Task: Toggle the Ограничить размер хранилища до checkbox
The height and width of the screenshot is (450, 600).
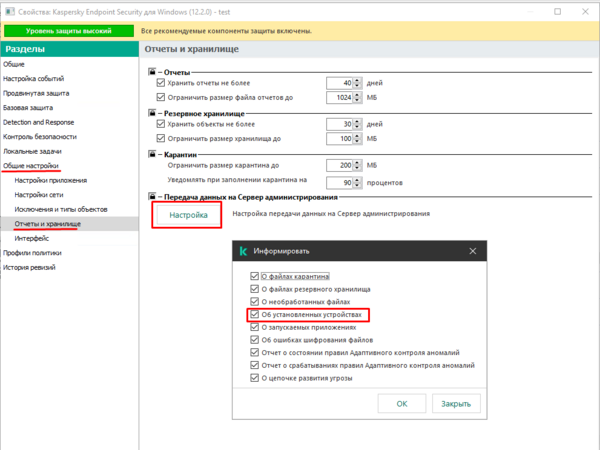Action: 161,138
